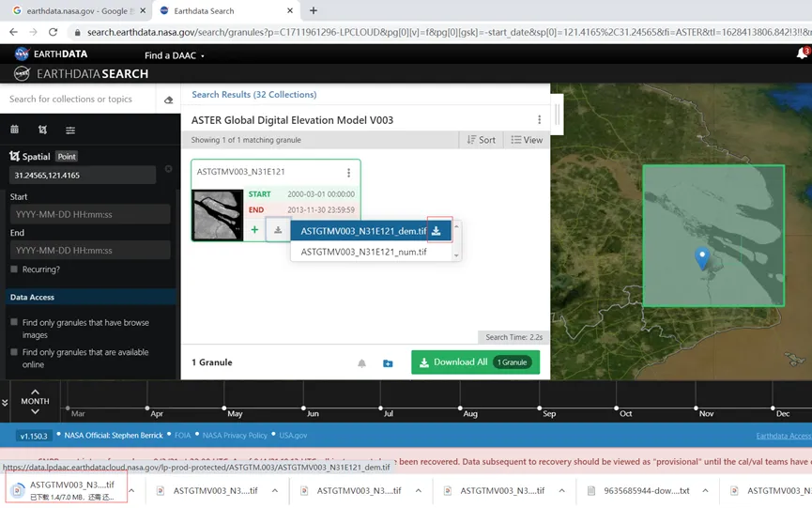Expand fourth ASTGTMV003 download options chevron
The height and width of the screenshot is (508, 812).
click(562, 490)
